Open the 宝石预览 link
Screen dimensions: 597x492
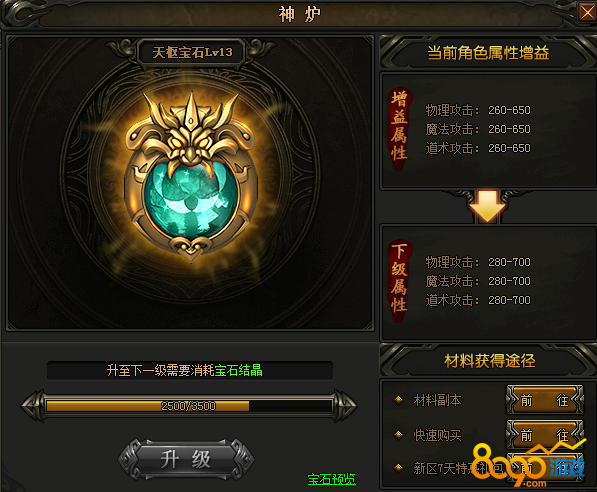click(x=331, y=479)
